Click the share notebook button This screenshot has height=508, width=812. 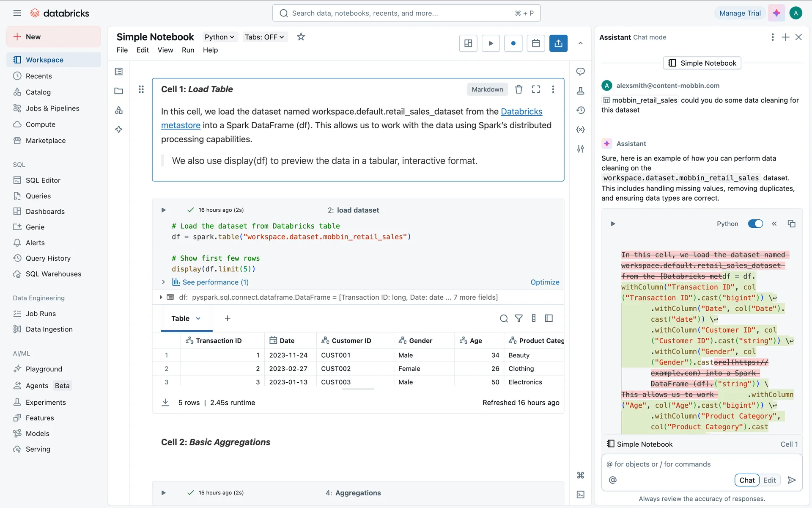[x=558, y=43]
